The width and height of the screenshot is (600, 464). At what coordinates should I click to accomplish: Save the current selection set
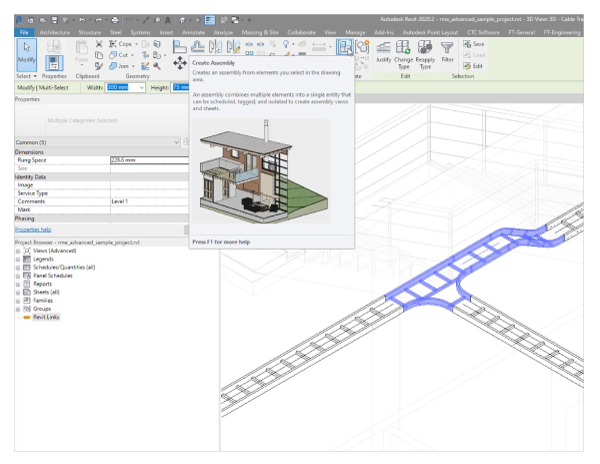pos(474,44)
